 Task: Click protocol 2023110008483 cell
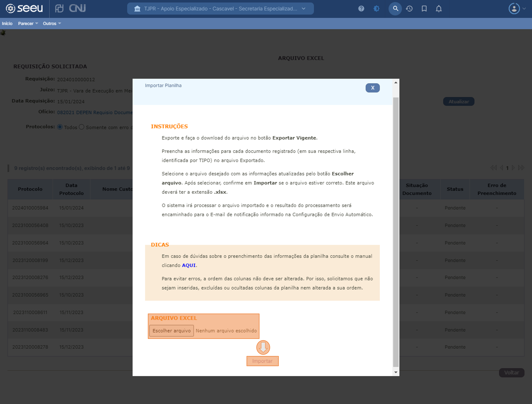30,330
